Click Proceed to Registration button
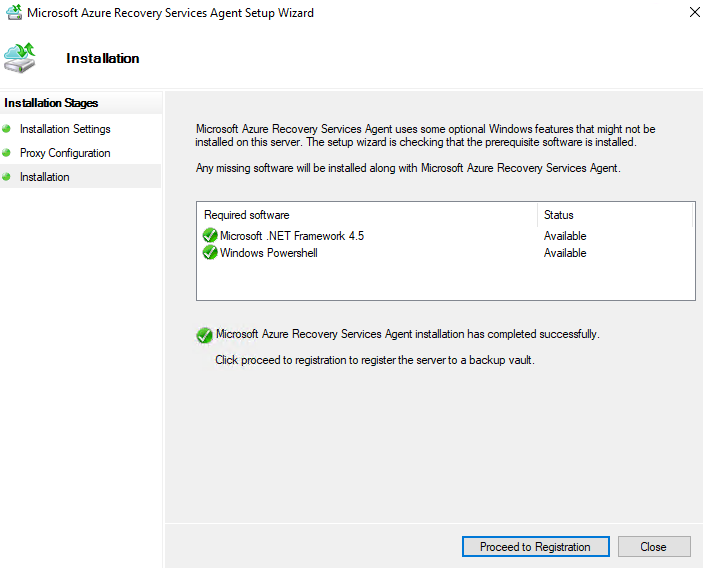 [535, 546]
